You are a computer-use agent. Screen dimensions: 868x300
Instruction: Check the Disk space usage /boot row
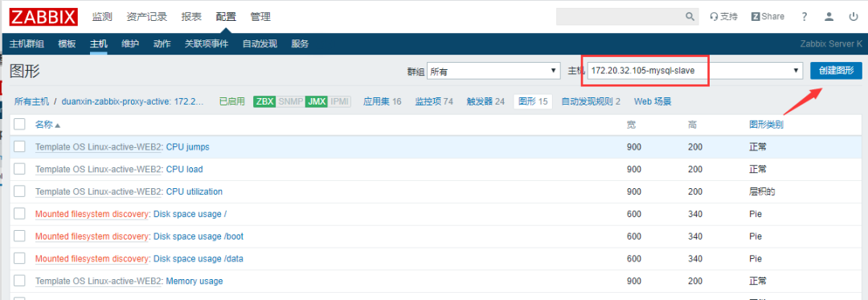(20, 236)
